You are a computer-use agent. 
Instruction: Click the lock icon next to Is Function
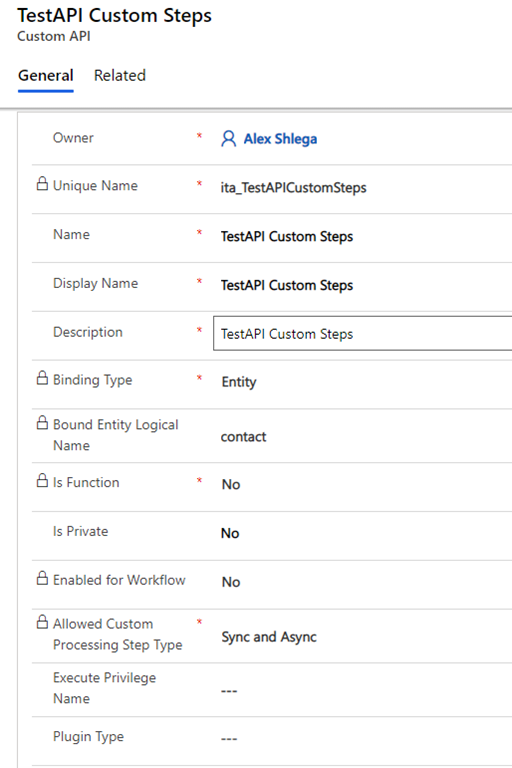tap(43, 480)
